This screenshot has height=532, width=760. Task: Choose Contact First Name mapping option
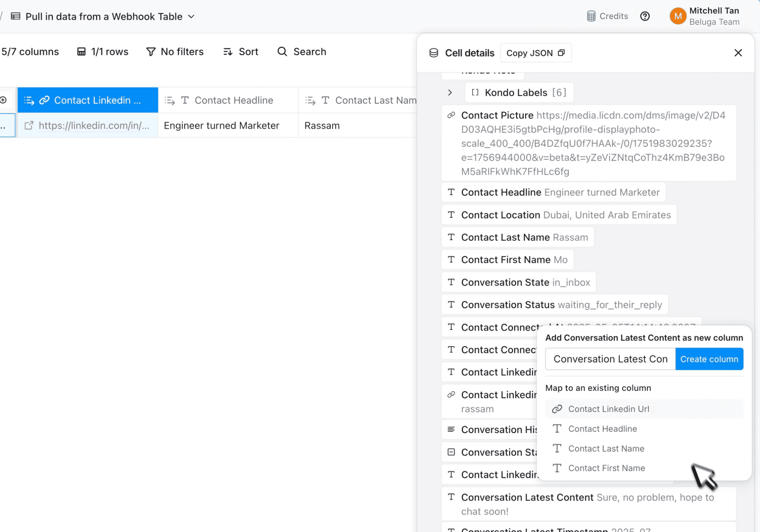click(606, 468)
